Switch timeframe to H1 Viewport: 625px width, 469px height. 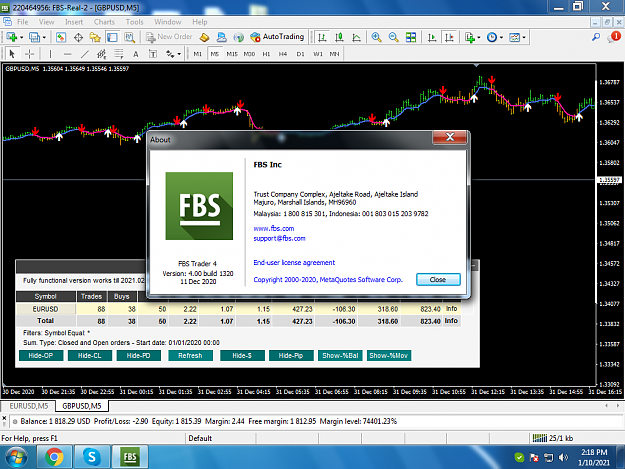pos(266,54)
